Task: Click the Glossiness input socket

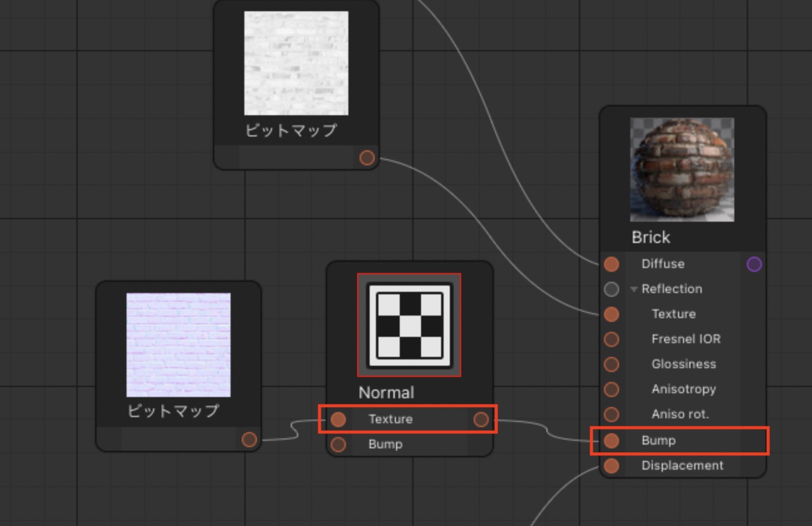Action: click(x=612, y=364)
